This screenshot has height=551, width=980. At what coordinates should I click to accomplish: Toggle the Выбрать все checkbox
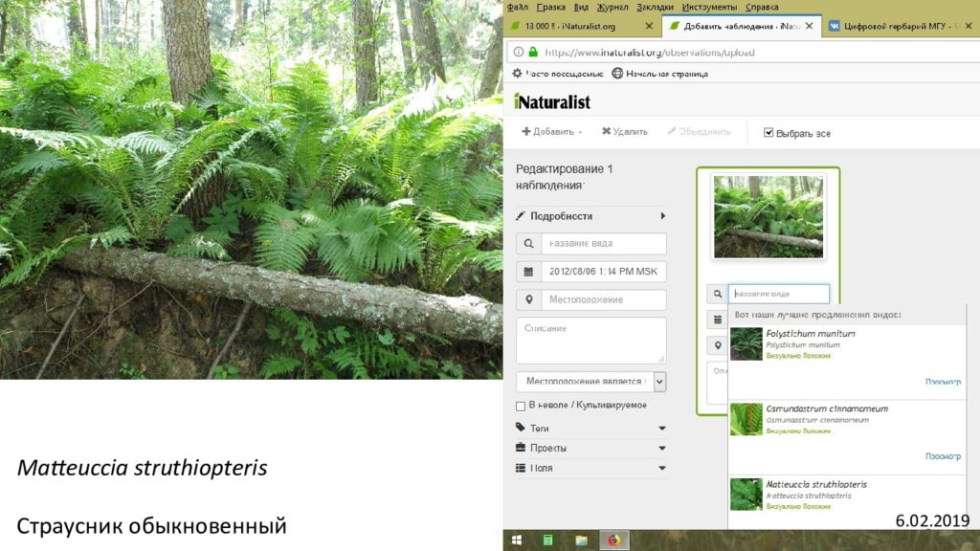(x=768, y=132)
